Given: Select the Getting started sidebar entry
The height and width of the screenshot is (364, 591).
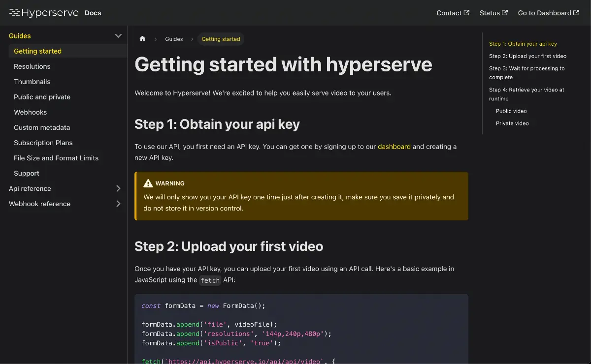Looking at the screenshot, I should pos(37,51).
